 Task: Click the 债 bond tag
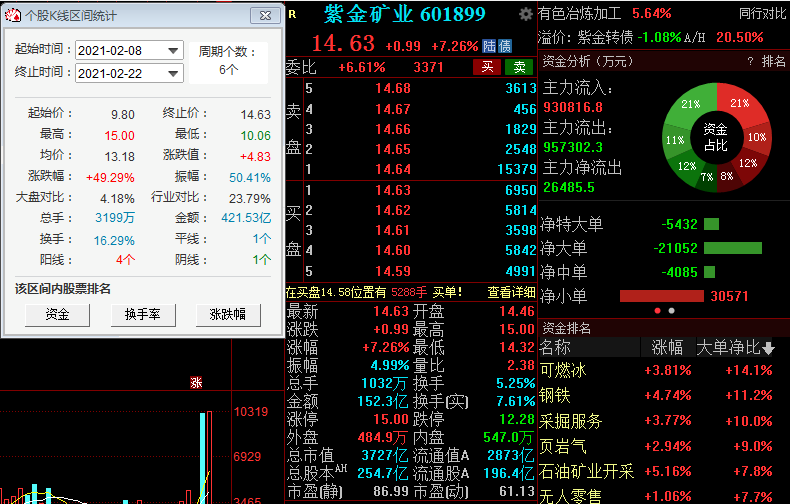coord(505,46)
